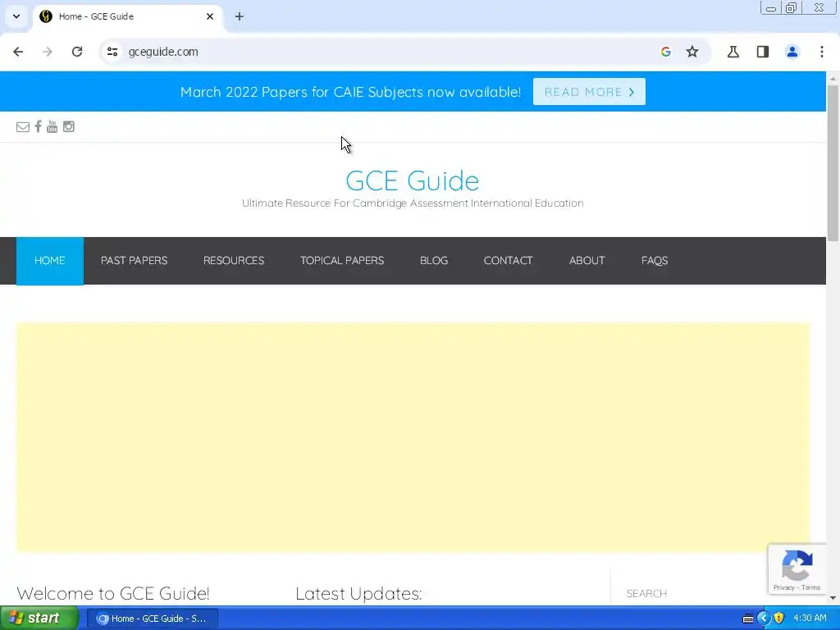This screenshot has width=840, height=630.
Task: Click the GCE Guide site title
Action: coord(413,180)
